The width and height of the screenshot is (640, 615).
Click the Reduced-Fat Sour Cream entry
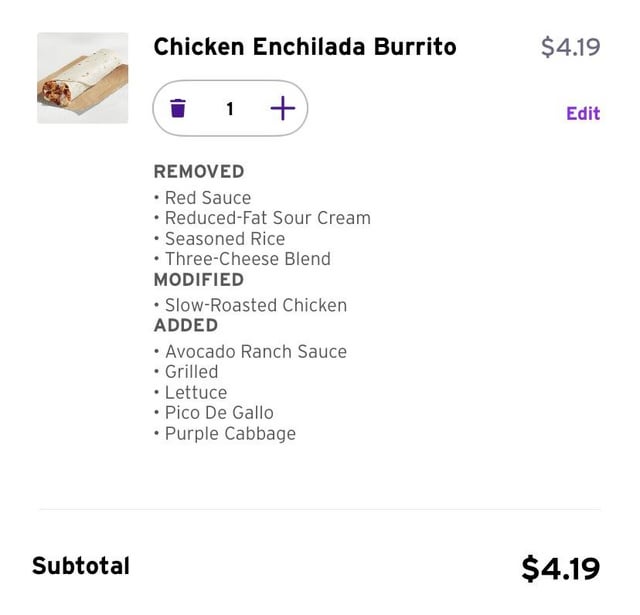click(x=267, y=218)
